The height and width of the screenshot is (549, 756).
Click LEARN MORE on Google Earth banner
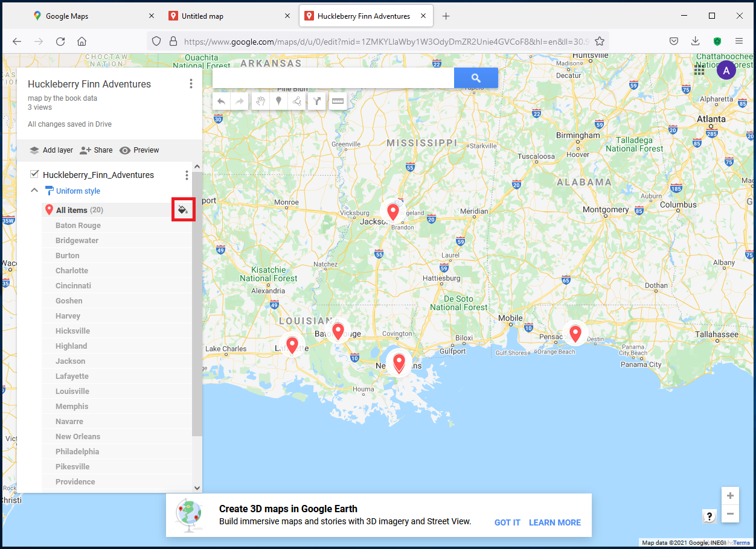[555, 522]
